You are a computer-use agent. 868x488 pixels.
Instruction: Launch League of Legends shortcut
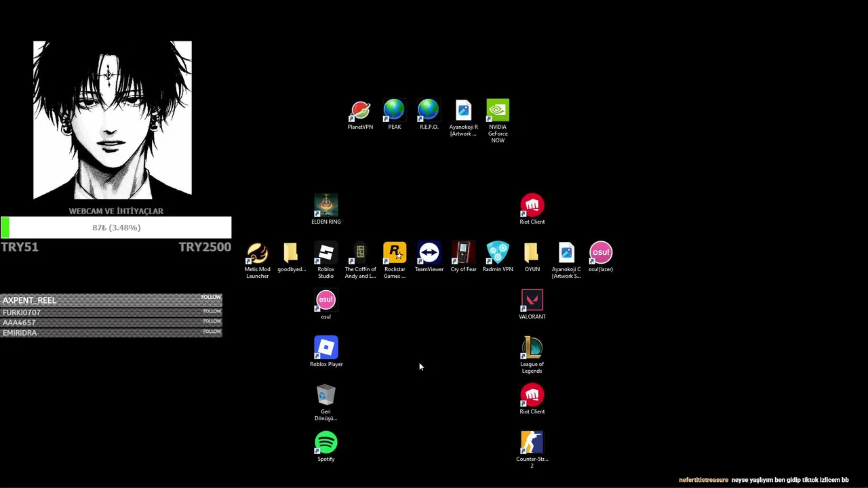[532, 355]
